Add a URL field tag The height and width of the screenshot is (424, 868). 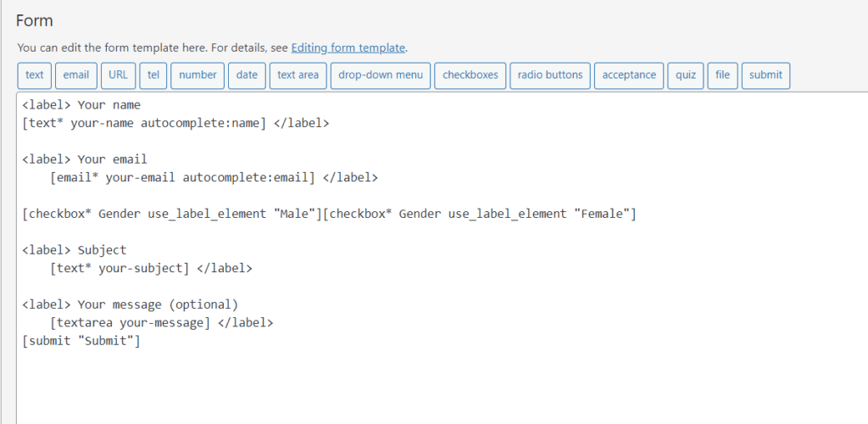click(118, 75)
